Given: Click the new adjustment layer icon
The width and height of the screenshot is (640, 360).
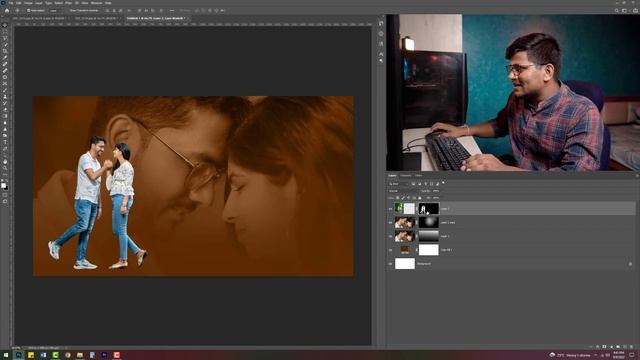Looking at the screenshot, I should (611, 347).
